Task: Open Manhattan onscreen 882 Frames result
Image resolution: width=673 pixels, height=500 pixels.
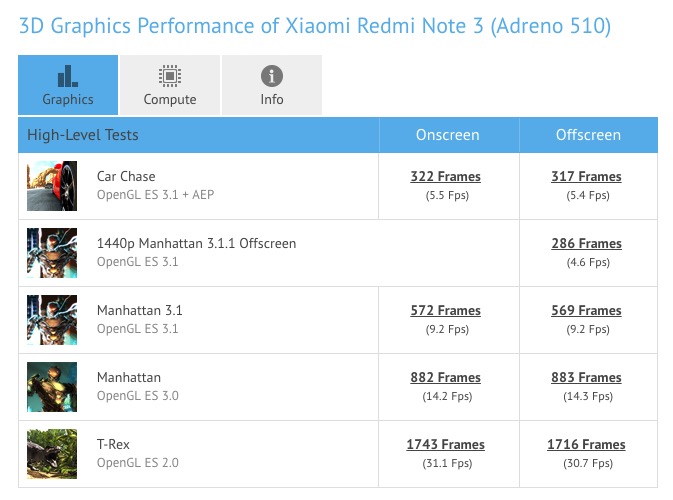Action: tap(445, 378)
